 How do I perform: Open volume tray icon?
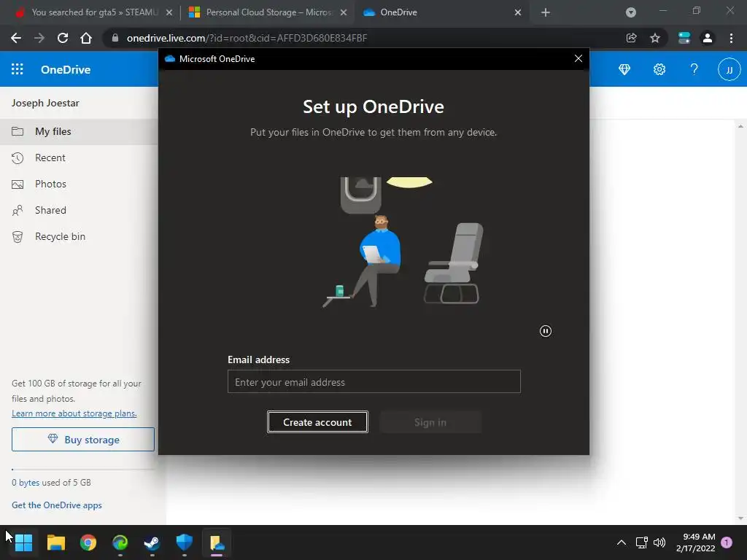pos(659,542)
